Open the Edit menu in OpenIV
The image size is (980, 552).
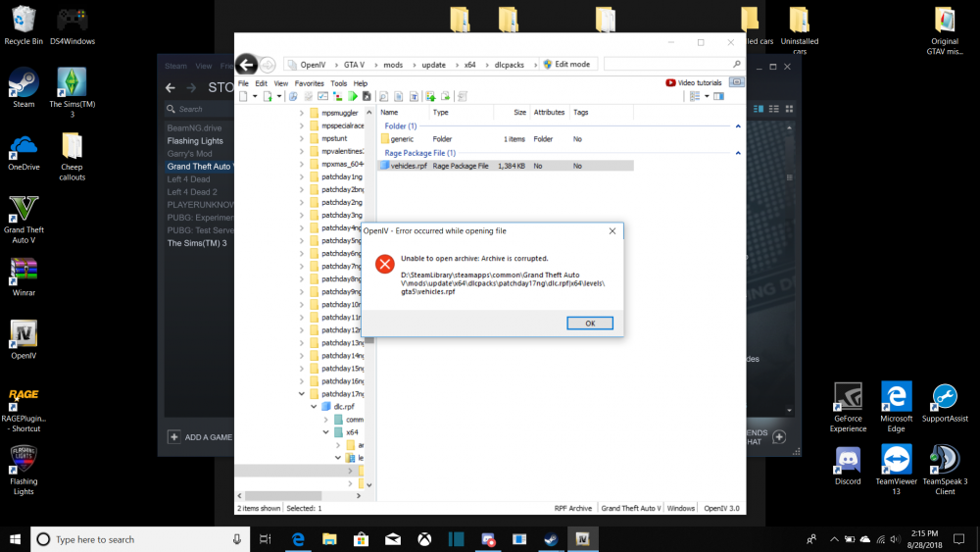(262, 83)
